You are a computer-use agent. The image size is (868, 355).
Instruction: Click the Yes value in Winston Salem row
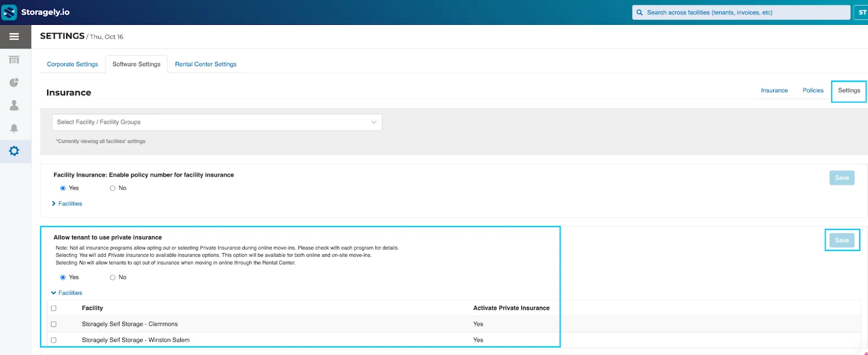(478, 340)
